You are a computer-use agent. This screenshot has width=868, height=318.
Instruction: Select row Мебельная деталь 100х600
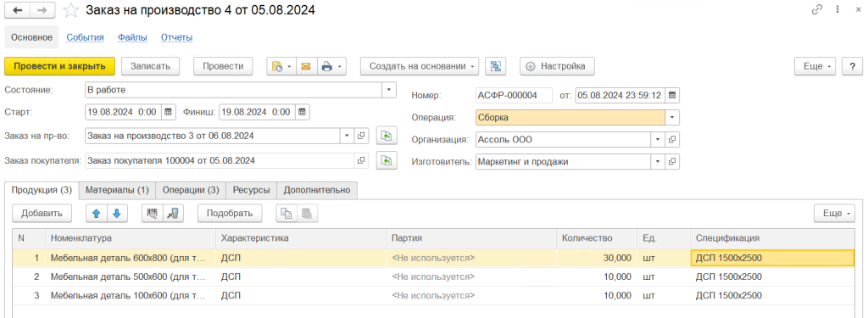pyautogui.click(x=433, y=295)
